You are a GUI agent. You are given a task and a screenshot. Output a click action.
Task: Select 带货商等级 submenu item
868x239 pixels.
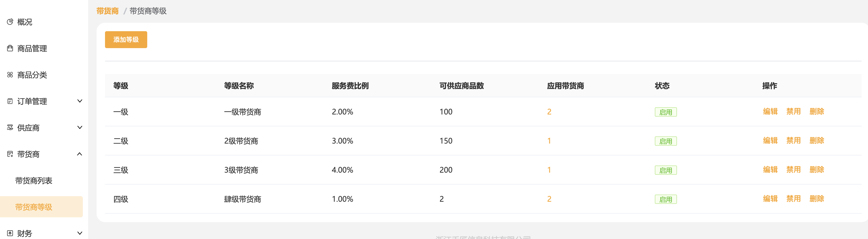coord(34,207)
